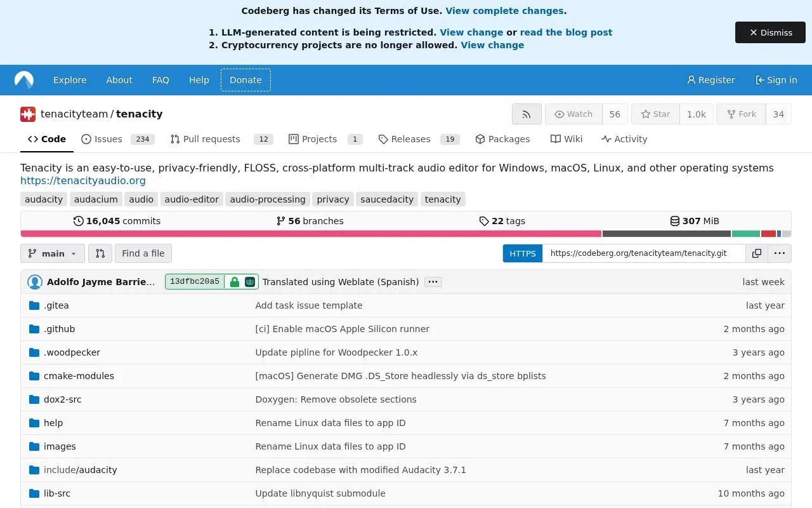Click the compare branches icon button

(x=100, y=253)
